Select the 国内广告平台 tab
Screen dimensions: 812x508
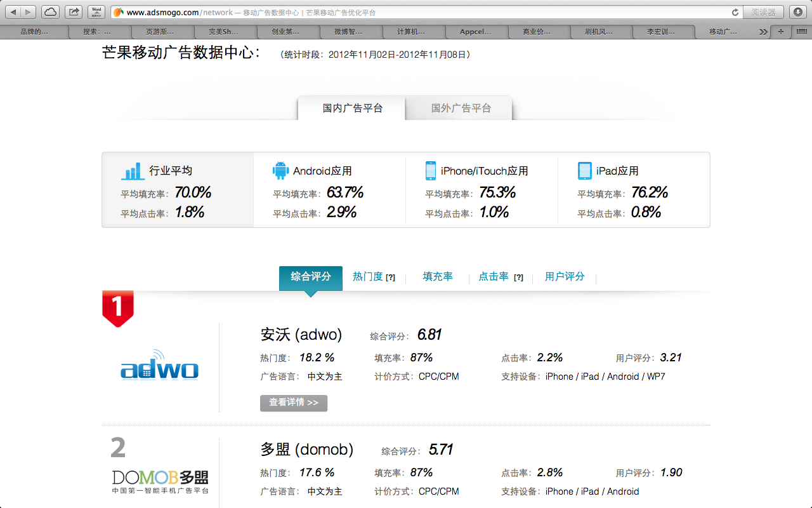click(352, 108)
